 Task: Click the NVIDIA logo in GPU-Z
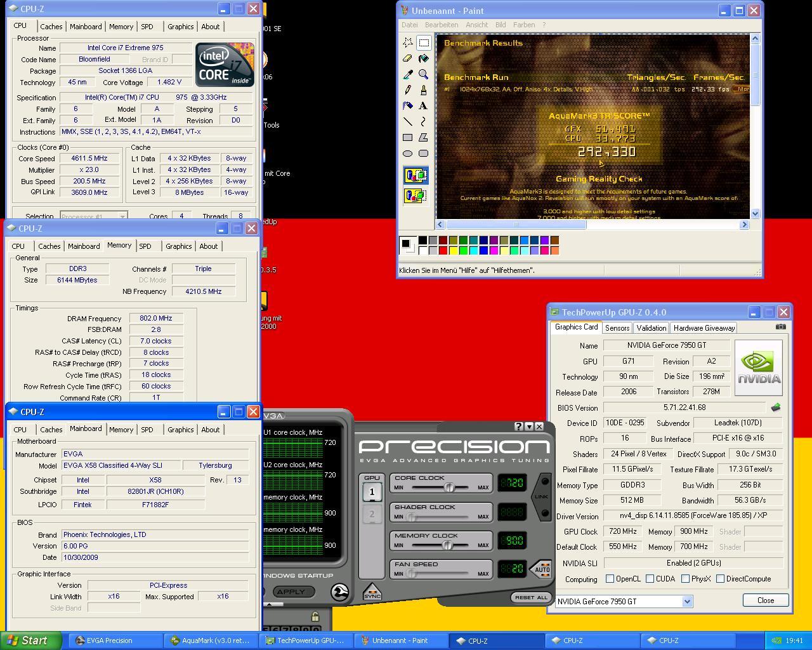[x=759, y=368]
